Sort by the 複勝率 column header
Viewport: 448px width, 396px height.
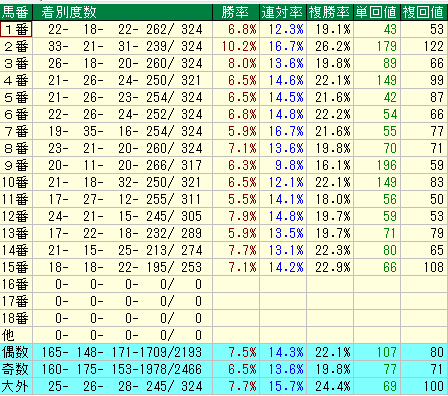point(330,12)
